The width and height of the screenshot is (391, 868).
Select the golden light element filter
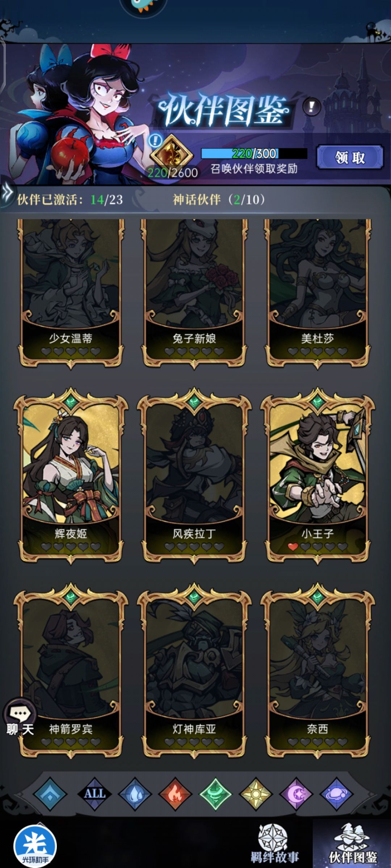(x=256, y=794)
